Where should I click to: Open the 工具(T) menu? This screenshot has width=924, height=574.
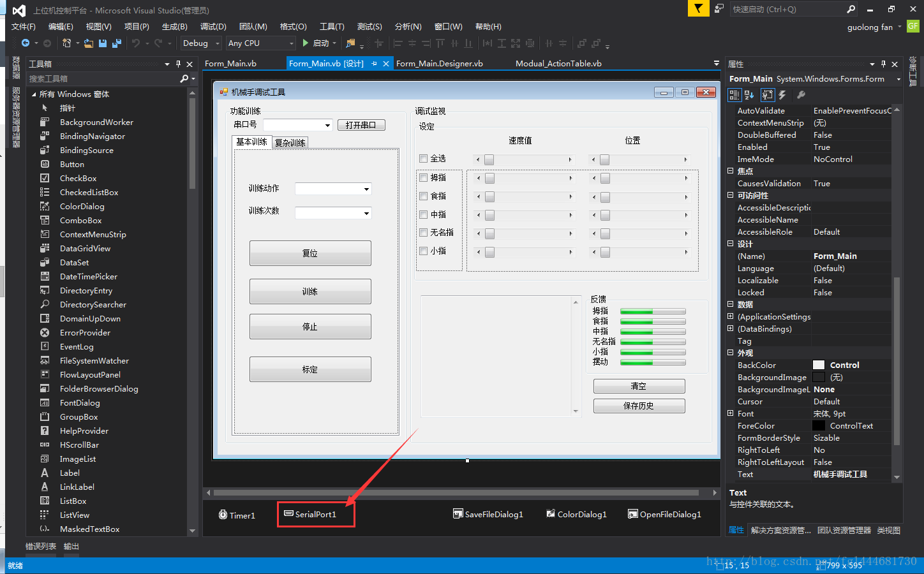[332, 27]
